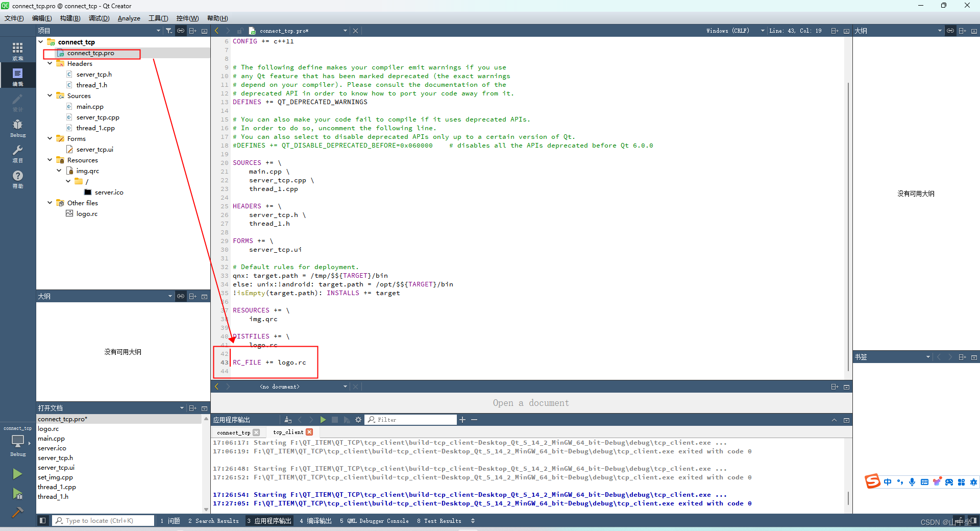This screenshot has height=531, width=980.
Task: Close the connect_tcp.pro document with the X
Action: [355, 31]
